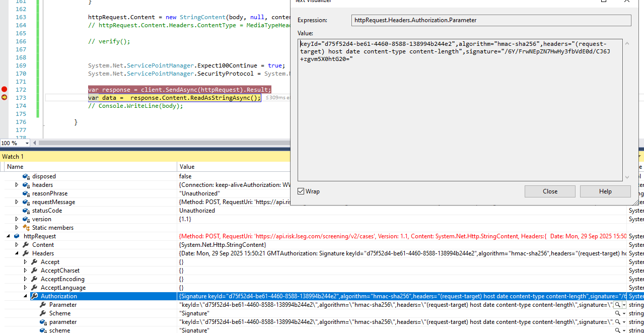Click line number 176 in the editor
644x333 pixels.
coord(21,122)
